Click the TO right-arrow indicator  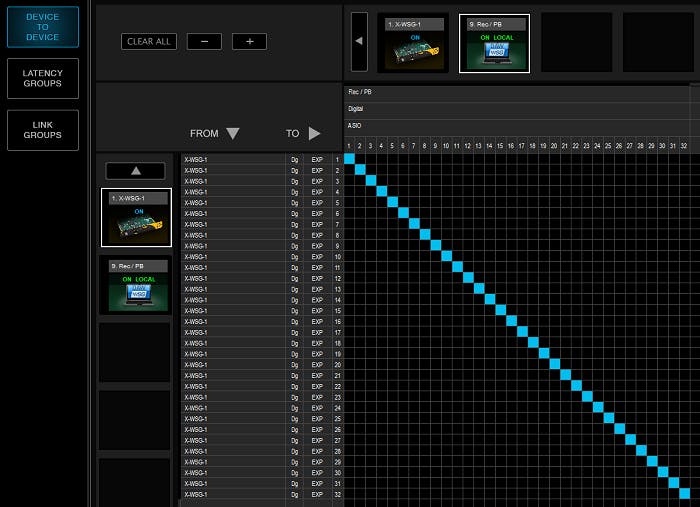[314, 133]
